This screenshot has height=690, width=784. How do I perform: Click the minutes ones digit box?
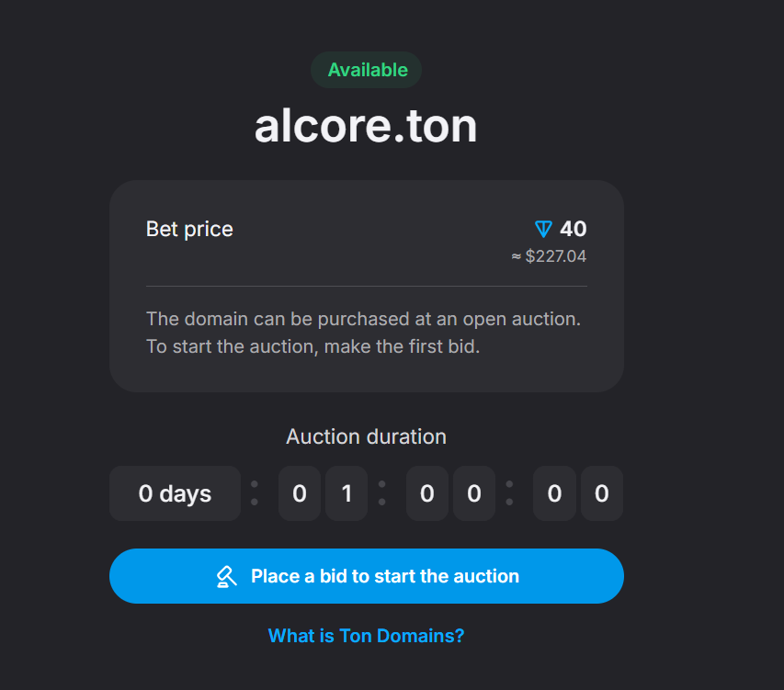[x=474, y=493]
